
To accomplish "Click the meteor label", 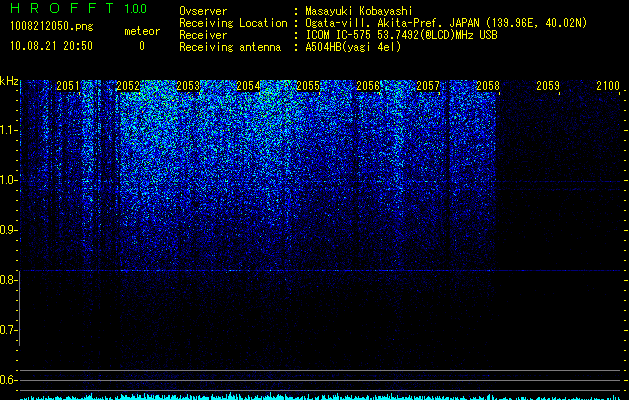I will [142, 31].
